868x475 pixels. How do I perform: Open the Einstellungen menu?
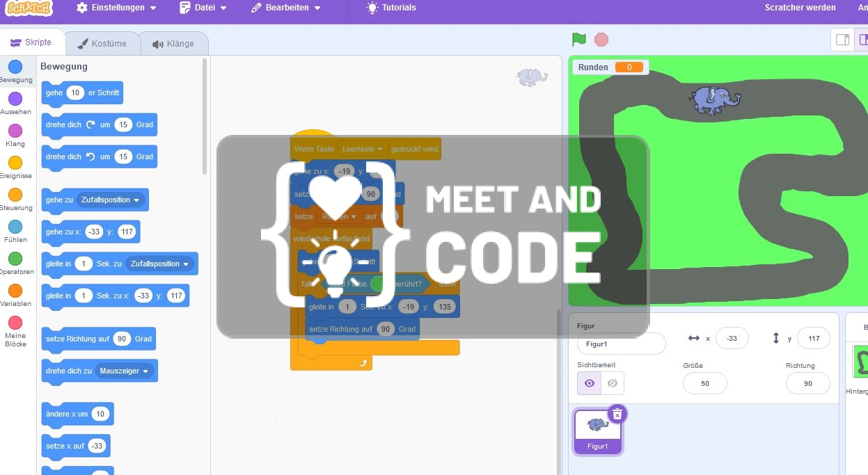116,8
